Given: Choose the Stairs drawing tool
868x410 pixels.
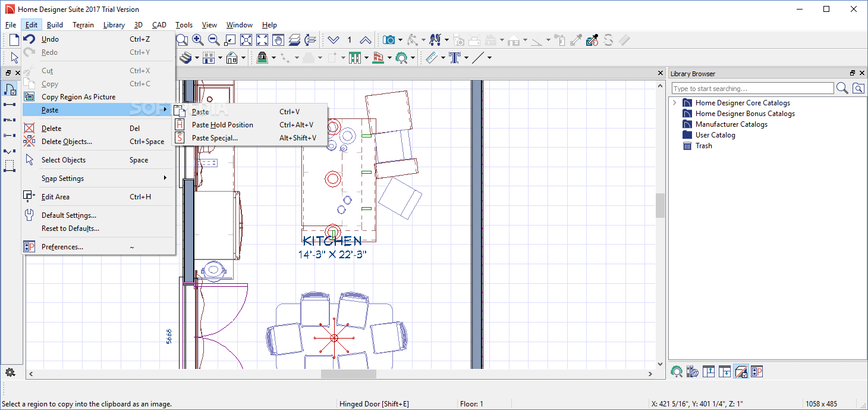Looking at the screenshot, I should coord(186,58).
